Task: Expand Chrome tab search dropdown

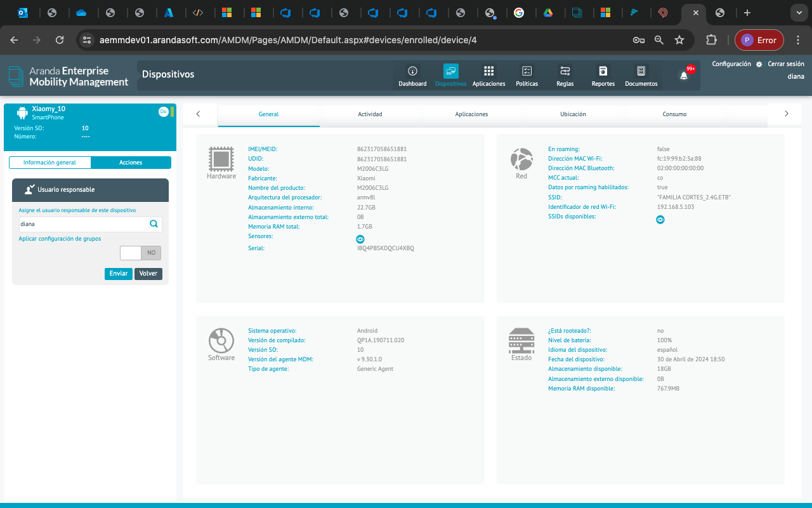Action: [x=798, y=13]
